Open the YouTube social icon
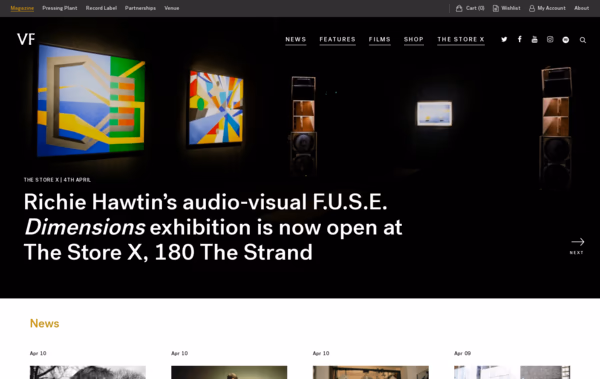The image size is (600, 379). [x=535, y=39]
